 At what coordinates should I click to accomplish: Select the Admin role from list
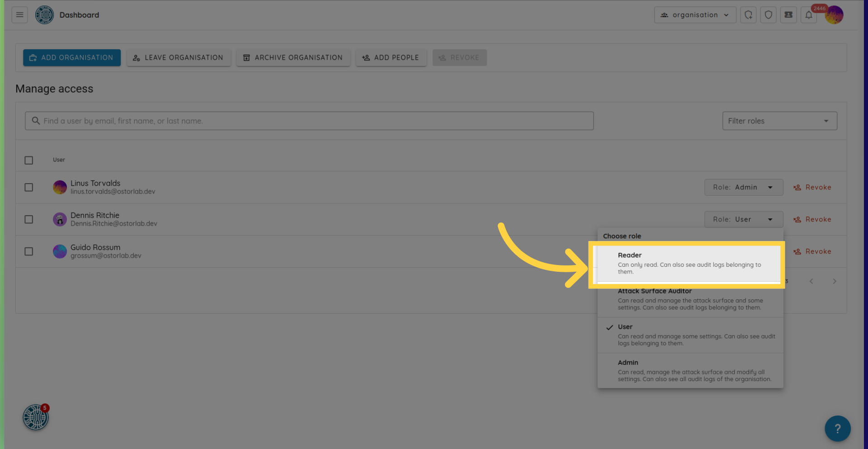(690, 370)
